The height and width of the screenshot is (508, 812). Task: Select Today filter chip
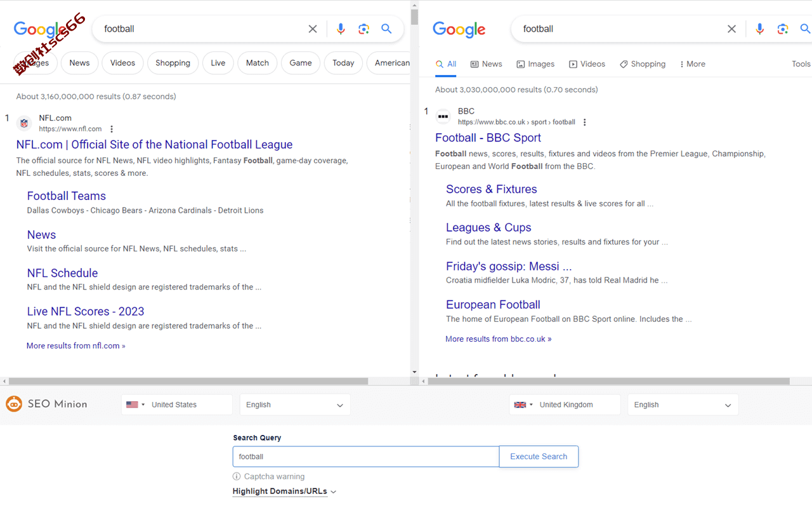pyautogui.click(x=343, y=63)
